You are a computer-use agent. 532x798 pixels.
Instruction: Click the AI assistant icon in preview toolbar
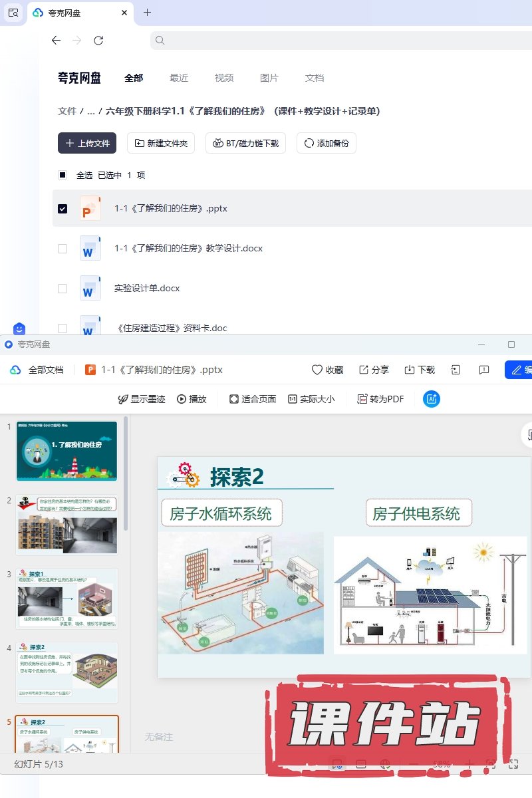[432, 399]
